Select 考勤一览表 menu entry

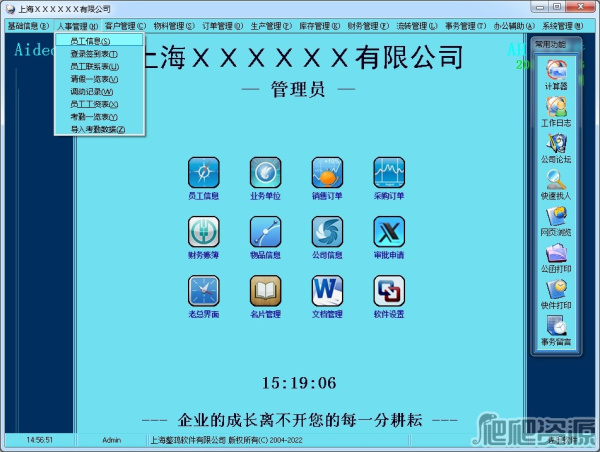[99, 117]
